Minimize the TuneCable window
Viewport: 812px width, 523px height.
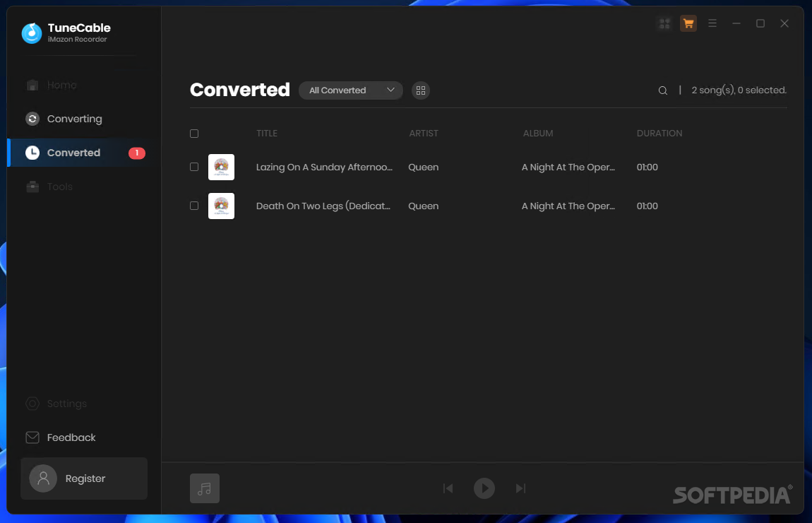coord(736,23)
